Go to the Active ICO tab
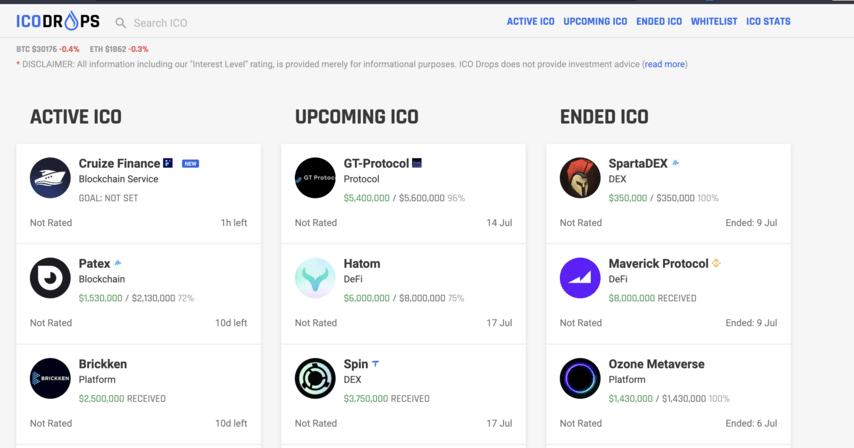The height and width of the screenshot is (448, 854). point(530,21)
